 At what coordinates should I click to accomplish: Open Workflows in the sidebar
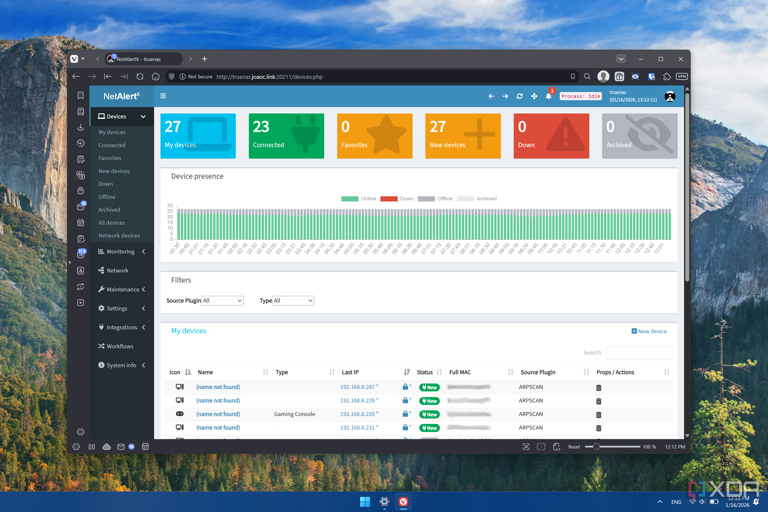pos(120,346)
